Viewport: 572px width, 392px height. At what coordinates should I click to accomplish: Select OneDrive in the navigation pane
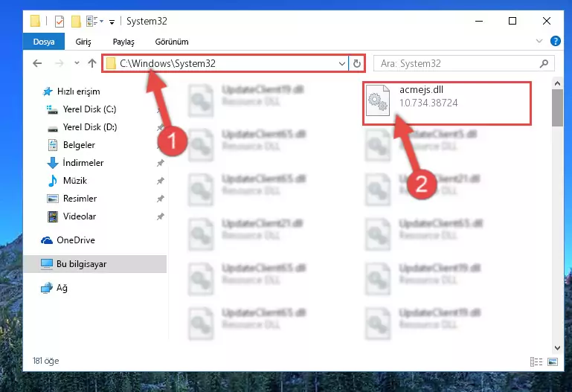pos(76,240)
